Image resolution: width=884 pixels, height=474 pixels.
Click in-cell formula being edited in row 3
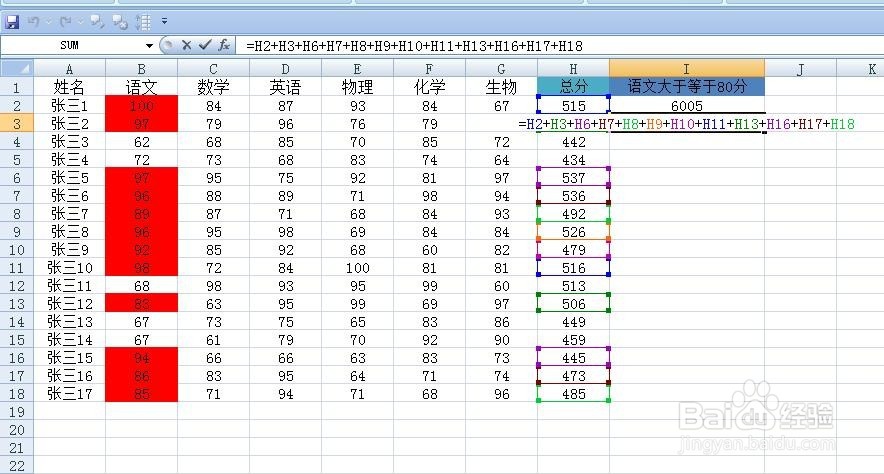[x=686, y=124]
